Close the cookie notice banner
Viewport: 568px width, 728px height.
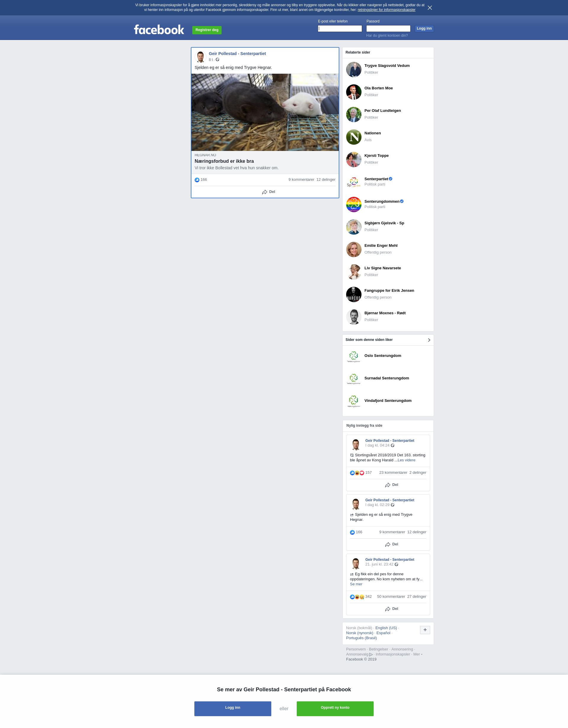click(x=430, y=8)
